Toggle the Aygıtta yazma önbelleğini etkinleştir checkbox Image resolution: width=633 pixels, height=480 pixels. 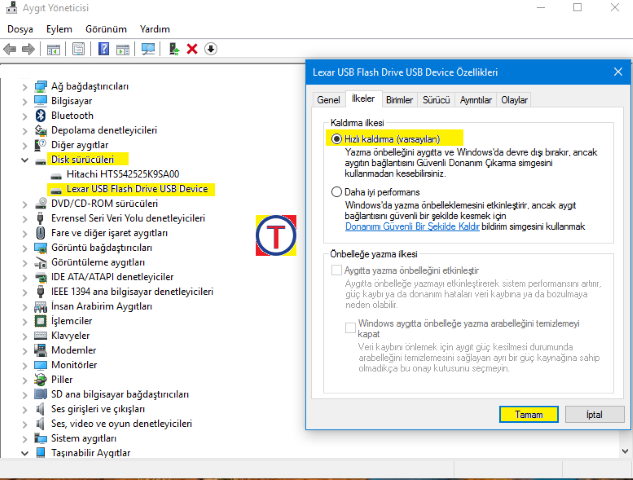click(x=336, y=270)
